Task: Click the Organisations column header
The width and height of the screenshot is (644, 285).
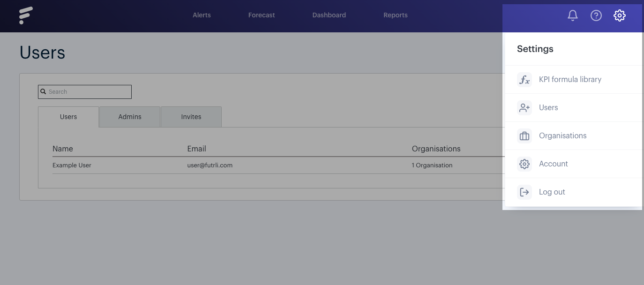Action: point(436,149)
